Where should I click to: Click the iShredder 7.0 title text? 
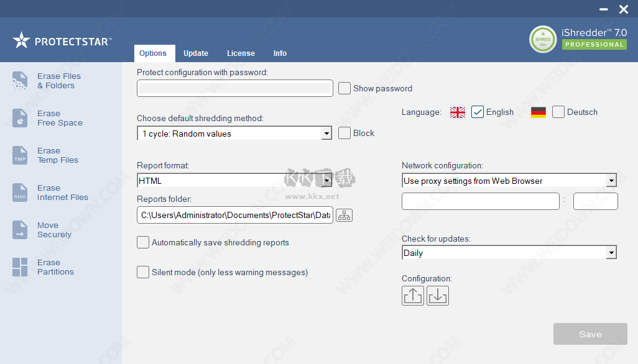click(x=594, y=32)
